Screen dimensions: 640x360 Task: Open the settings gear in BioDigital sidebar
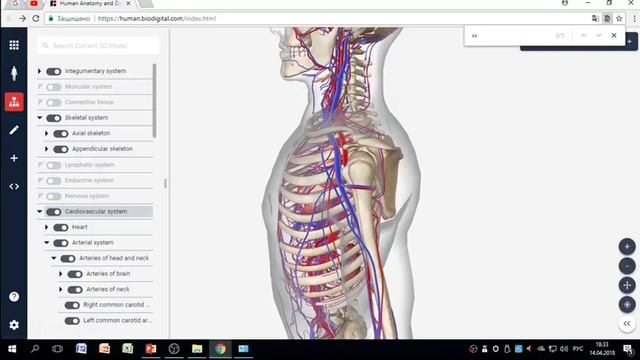(14, 325)
